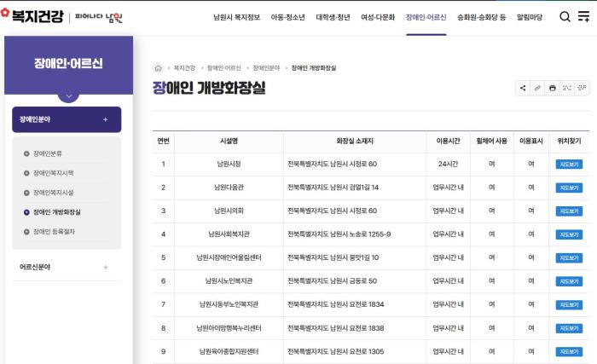Go to home via breadcrumb house icon
Image resolution: width=597 pixels, height=364 pixels.
point(158,68)
